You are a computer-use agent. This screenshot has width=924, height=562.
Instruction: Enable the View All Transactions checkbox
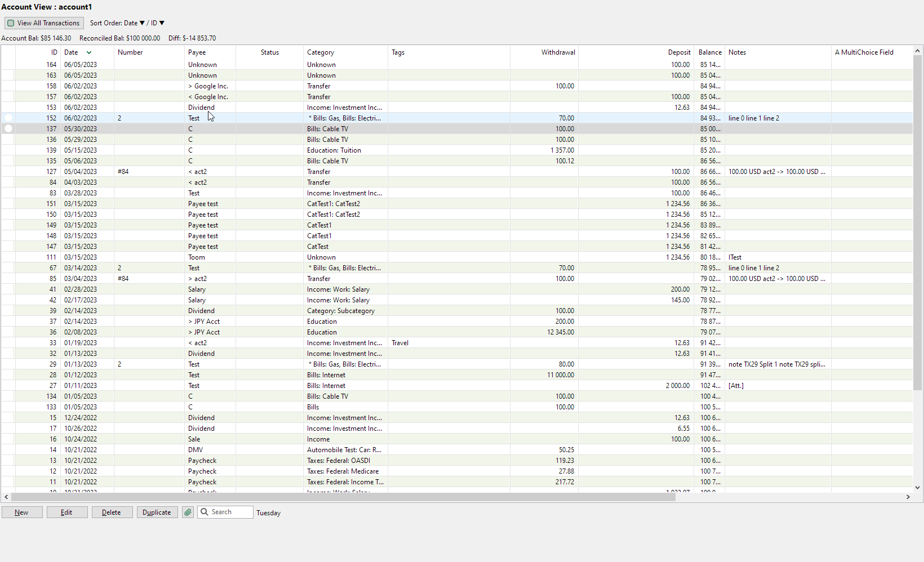click(10, 23)
